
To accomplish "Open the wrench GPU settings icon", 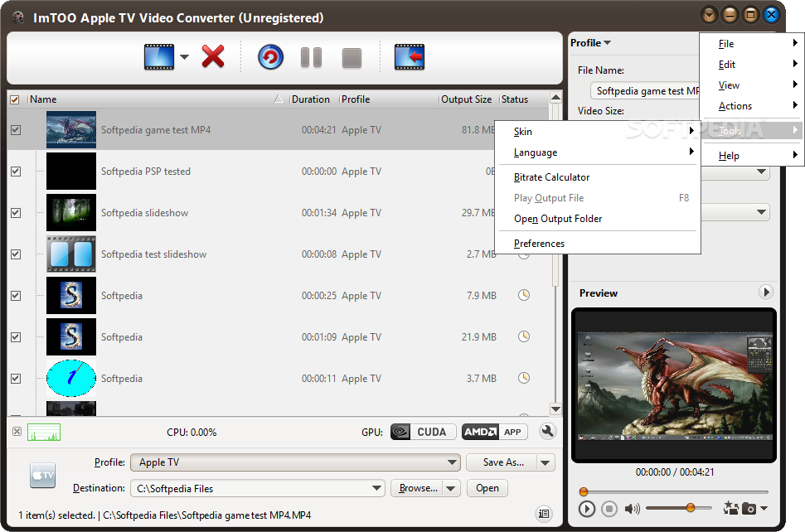I will coord(548,432).
